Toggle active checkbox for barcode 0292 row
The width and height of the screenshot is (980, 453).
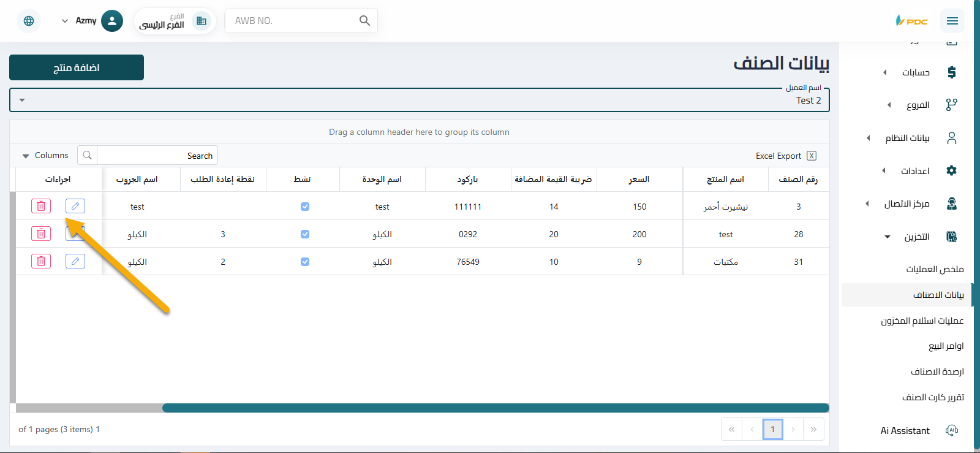point(305,234)
